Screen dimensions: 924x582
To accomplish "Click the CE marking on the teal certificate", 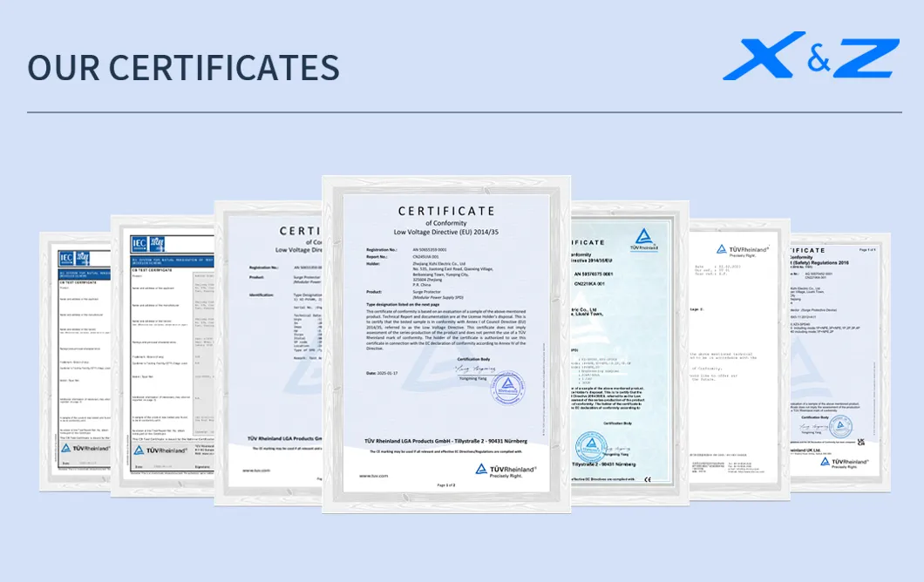I will point(649,477).
